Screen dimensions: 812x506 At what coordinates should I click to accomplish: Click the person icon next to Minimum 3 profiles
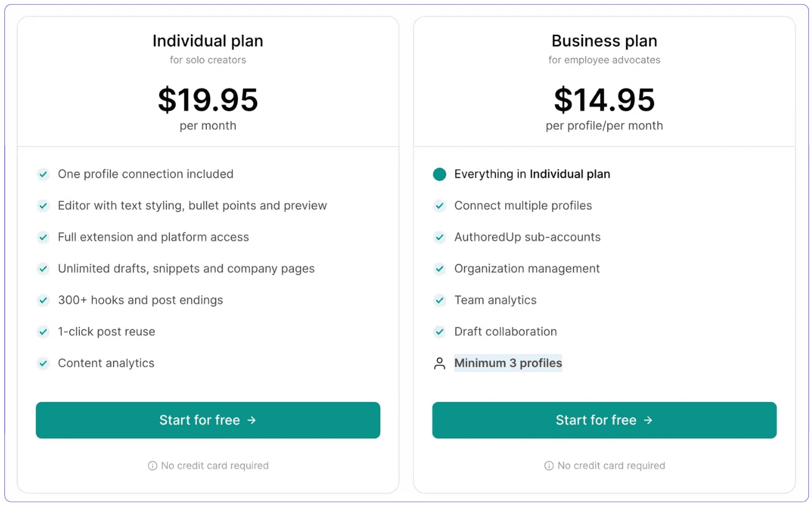(439, 363)
